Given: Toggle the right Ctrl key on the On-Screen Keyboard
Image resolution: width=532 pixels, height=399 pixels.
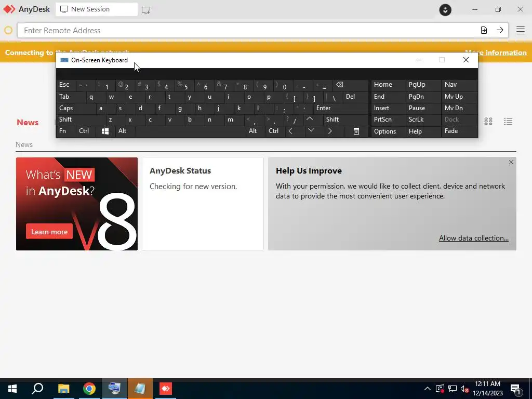Looking at the screenshot, I should [275, 131].
